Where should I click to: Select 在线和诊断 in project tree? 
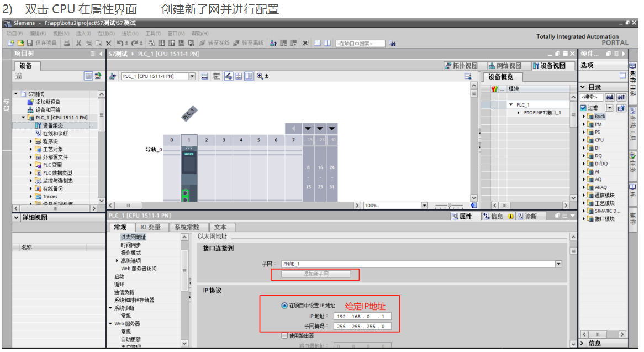click(x=55, y=134)
